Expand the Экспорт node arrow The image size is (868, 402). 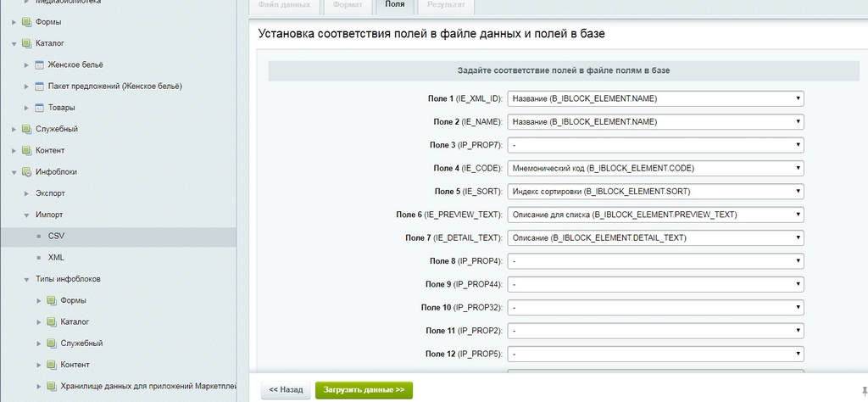pos(26,194)
